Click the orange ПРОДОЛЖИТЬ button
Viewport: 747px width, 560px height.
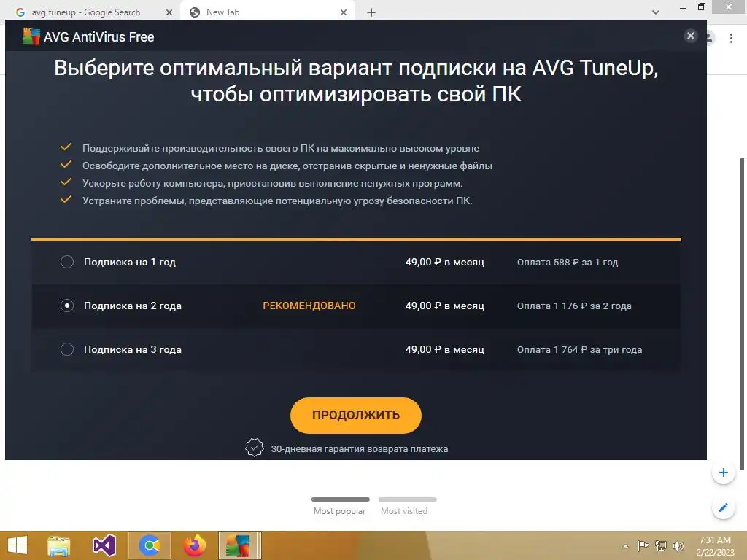pos(356,415)
